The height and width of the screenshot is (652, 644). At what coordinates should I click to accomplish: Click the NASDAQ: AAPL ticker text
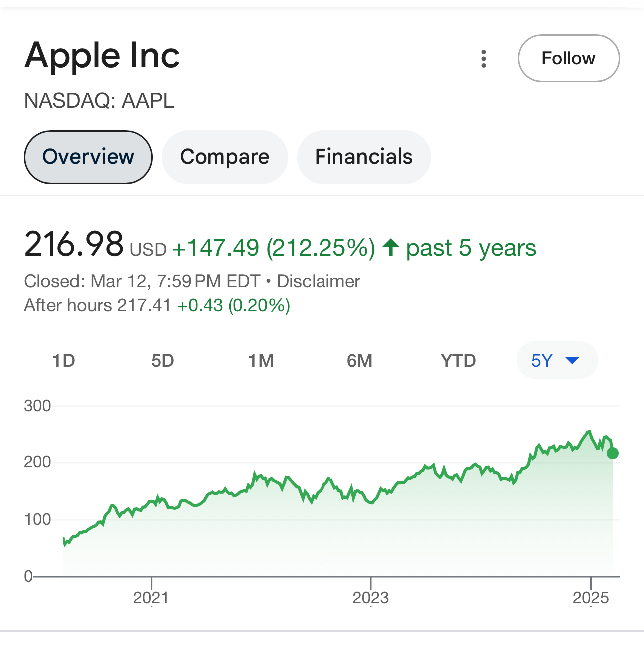99,101
